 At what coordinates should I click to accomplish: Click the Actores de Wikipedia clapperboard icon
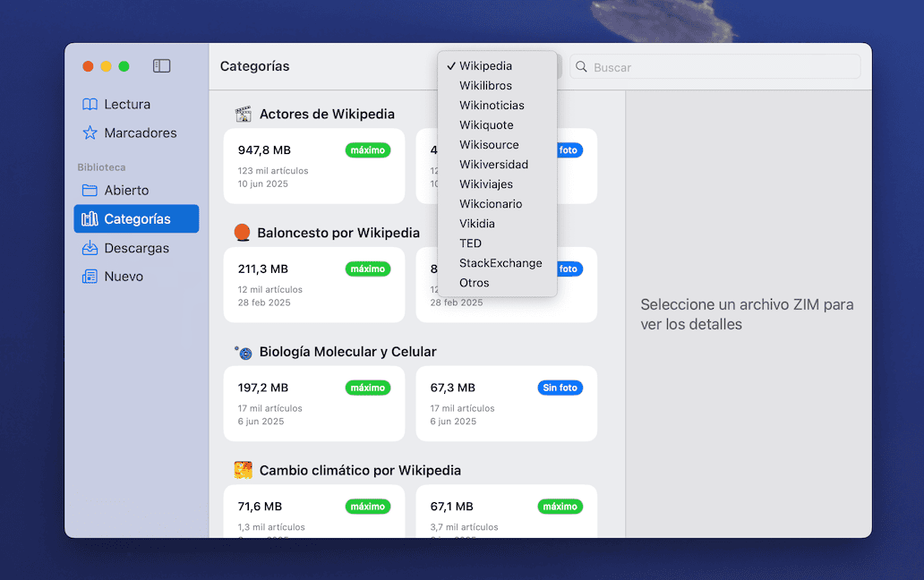tap(244, 115)
